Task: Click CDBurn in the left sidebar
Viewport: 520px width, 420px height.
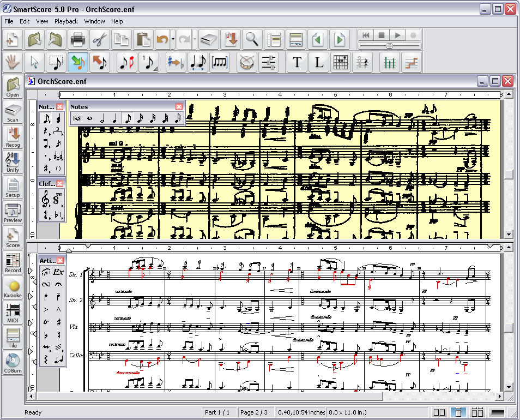Action: coord(13,363)
